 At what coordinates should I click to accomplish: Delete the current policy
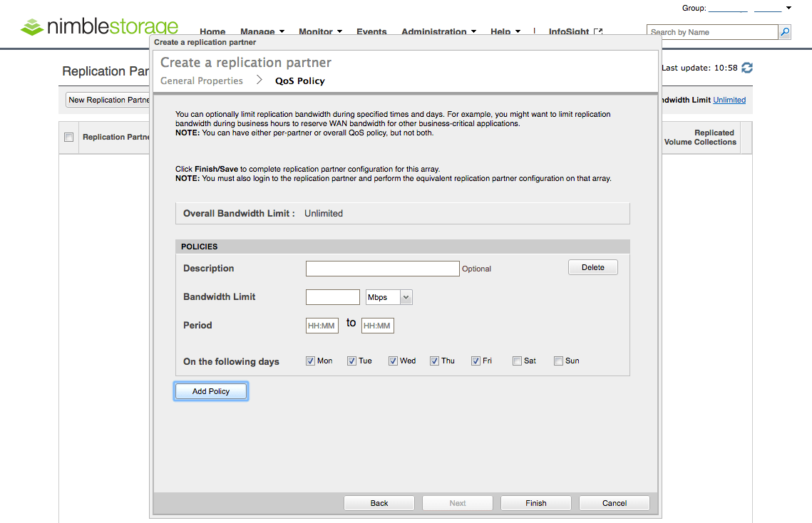[592, 267]
